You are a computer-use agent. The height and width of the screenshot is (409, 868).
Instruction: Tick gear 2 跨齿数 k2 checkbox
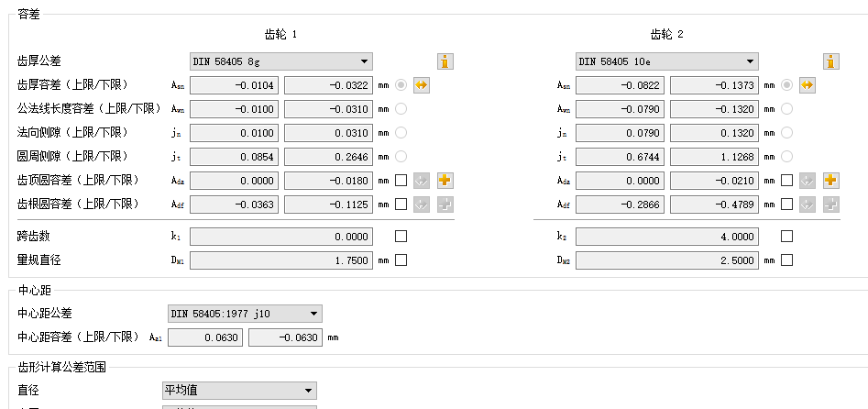point(786,237)
